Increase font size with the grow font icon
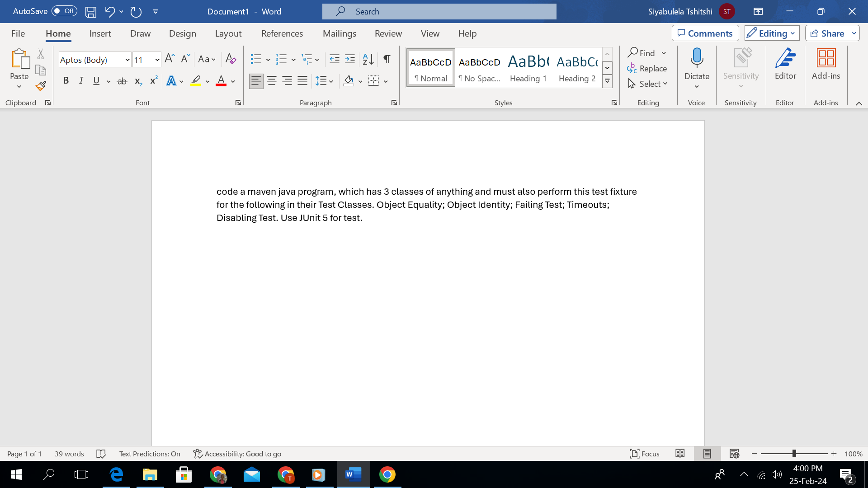 [170, 59]
